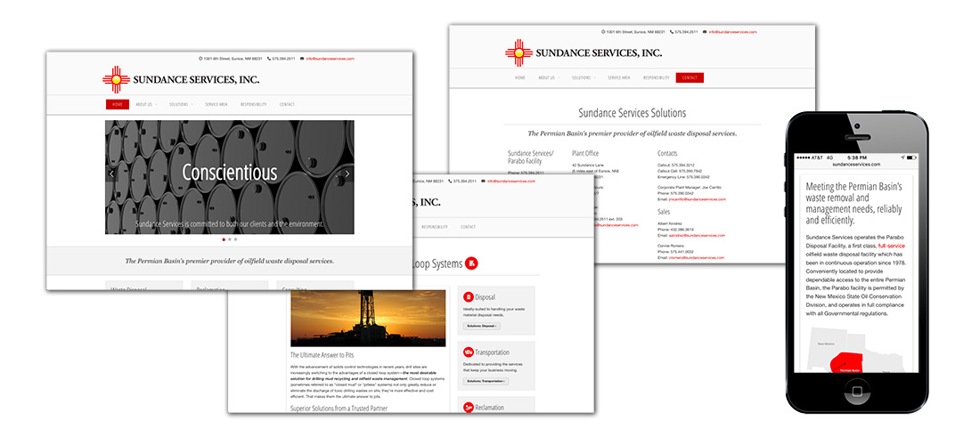The image size is (980, 445).
Task: Click Connie Romero's email link under Sales
Action: pyautogui.click(x=697, y=257)
